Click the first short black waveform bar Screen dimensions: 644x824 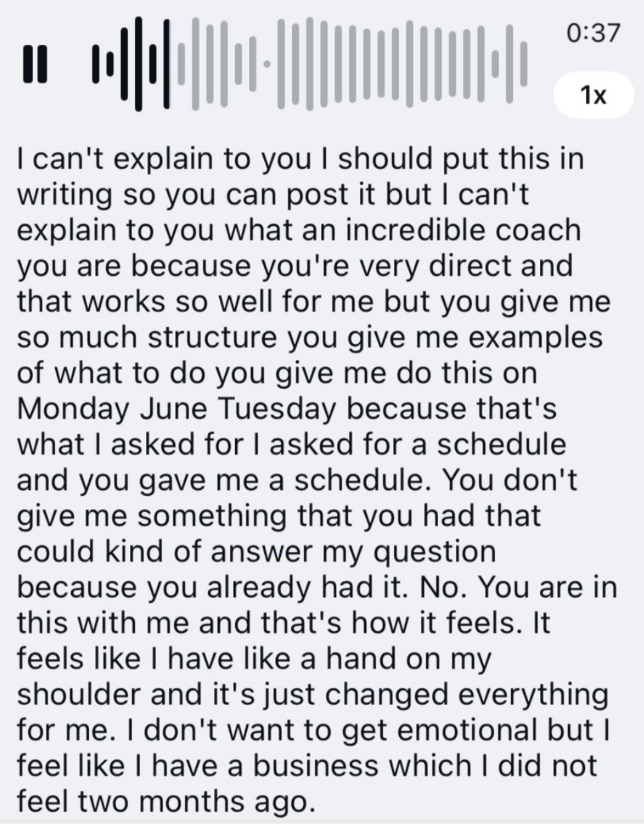[x=96, y=64]
